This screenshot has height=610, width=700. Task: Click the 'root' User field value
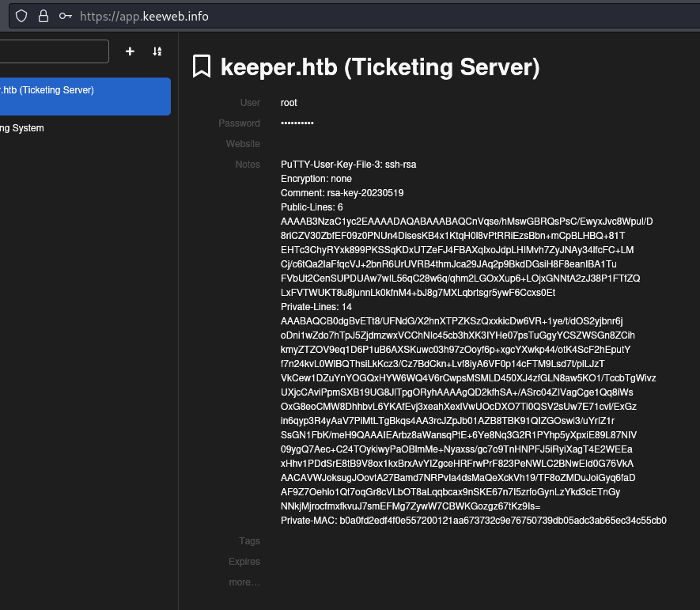[x=289, y=103]
